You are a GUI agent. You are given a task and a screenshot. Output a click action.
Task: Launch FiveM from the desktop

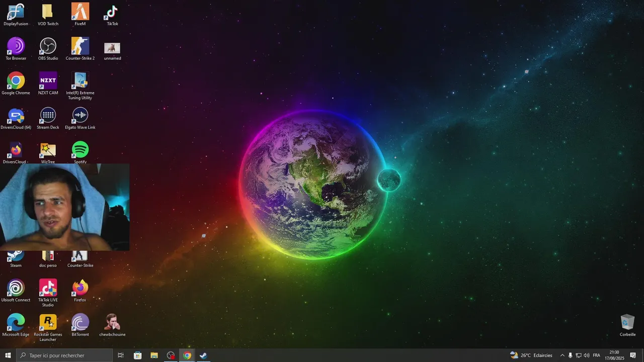[x=80, y=15]
